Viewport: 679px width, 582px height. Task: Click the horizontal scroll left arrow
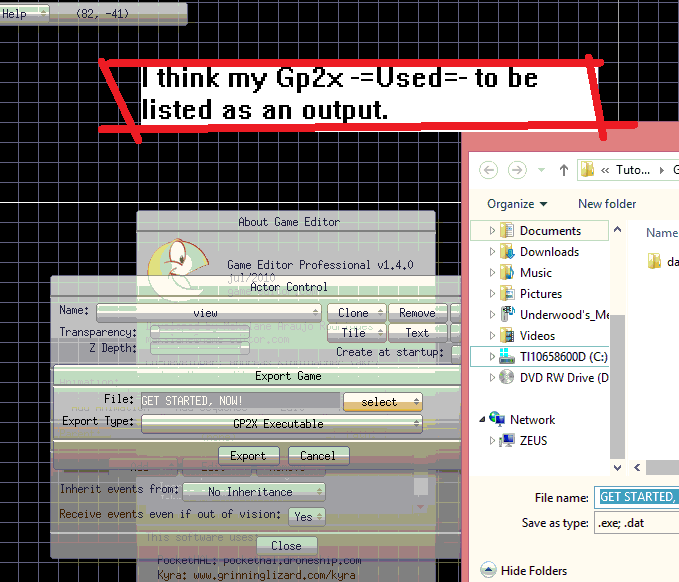click(637, 468)
